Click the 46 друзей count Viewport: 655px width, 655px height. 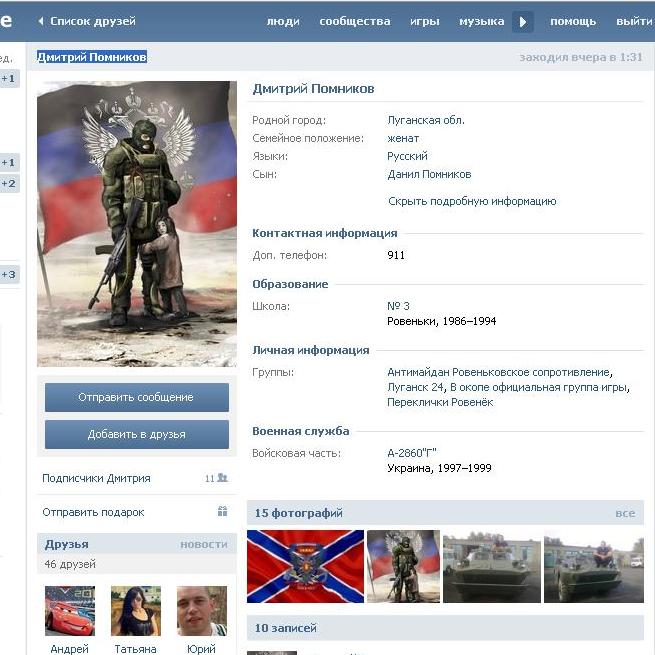pyautogui.click(x=70, y=564)
